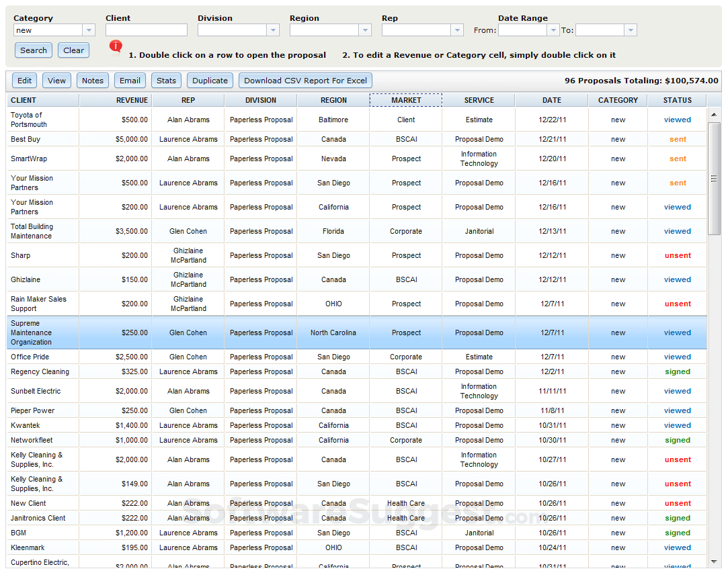Expand the Division dropdown arrow

coord(273,30)
